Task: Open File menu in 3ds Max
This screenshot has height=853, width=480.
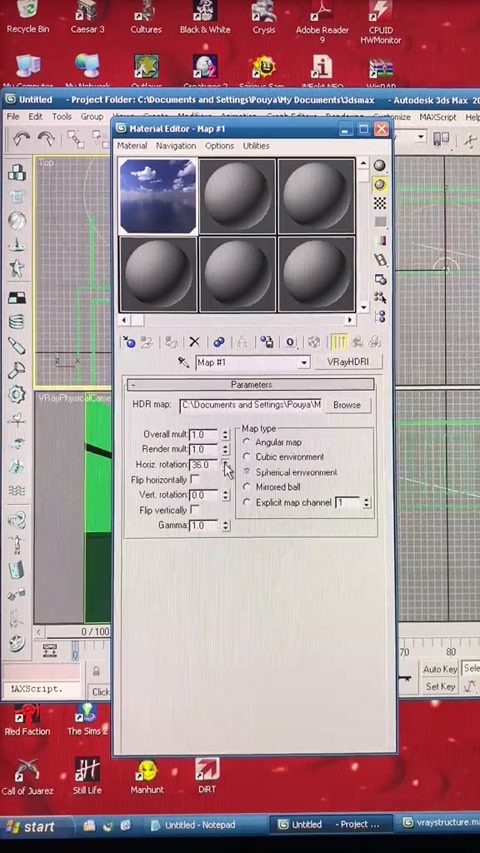Action: pos(13,117)
